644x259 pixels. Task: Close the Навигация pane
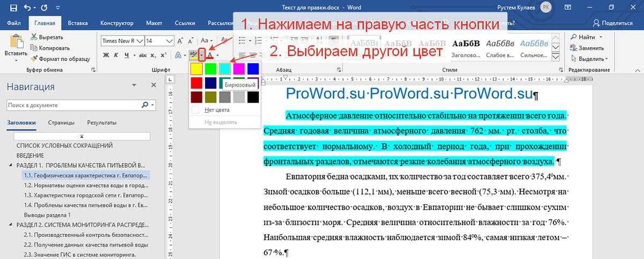[x=153, y=85]
